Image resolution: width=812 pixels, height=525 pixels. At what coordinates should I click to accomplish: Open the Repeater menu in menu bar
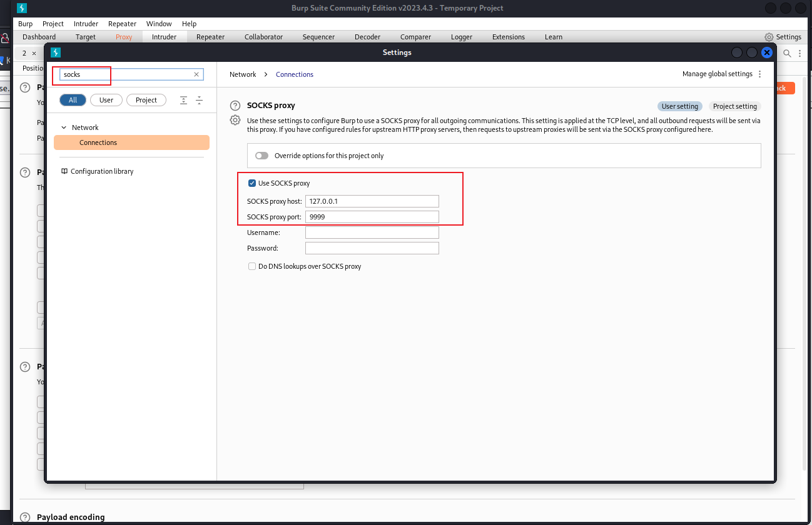(x=122, y=24)
